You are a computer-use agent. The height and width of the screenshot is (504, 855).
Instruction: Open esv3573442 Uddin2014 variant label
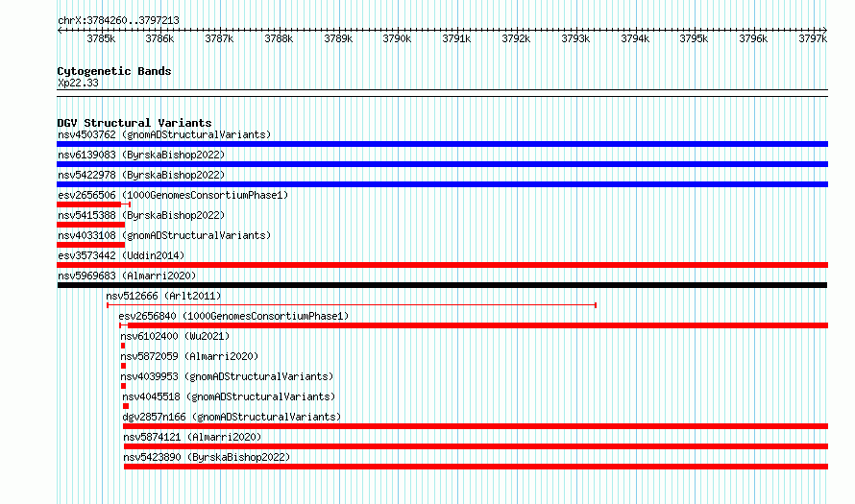(121, 255)
